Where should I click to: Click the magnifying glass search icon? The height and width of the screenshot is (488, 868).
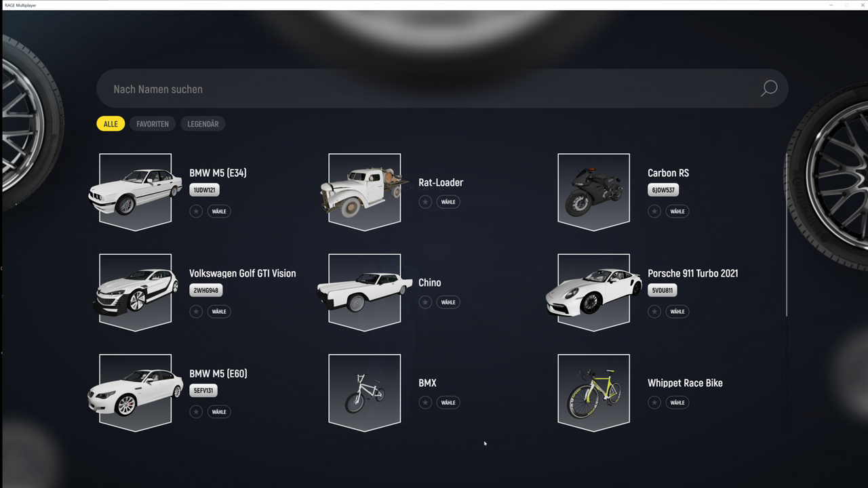coord(769,88)
